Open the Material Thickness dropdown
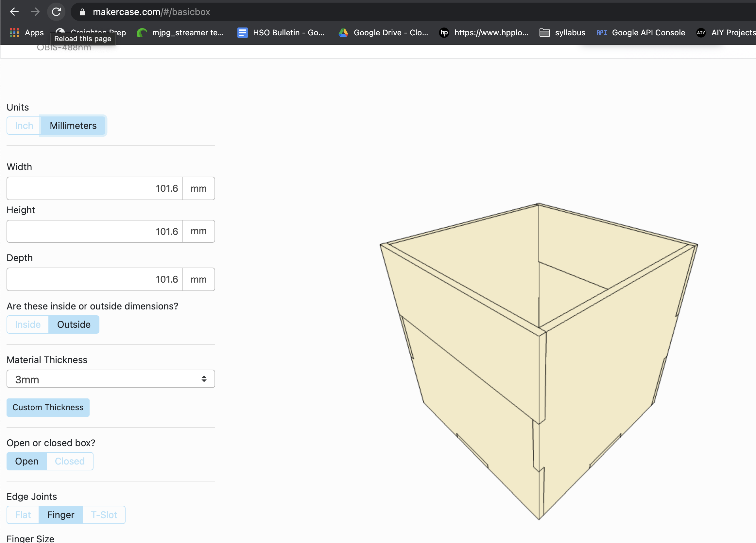 coord(111,379)
